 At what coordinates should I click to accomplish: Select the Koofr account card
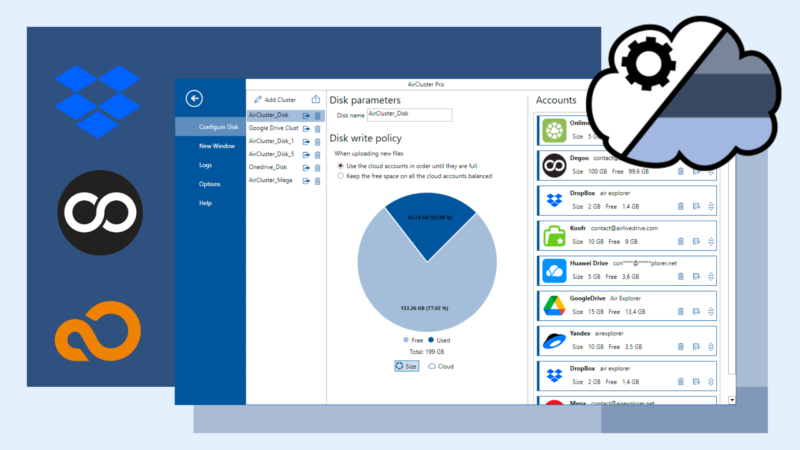[627, 235]
